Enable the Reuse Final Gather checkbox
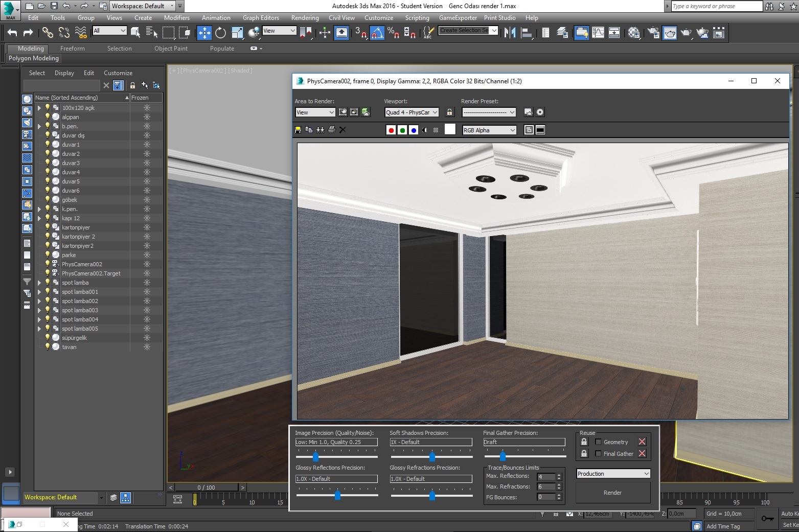799x532 pixels. [598, 454]
